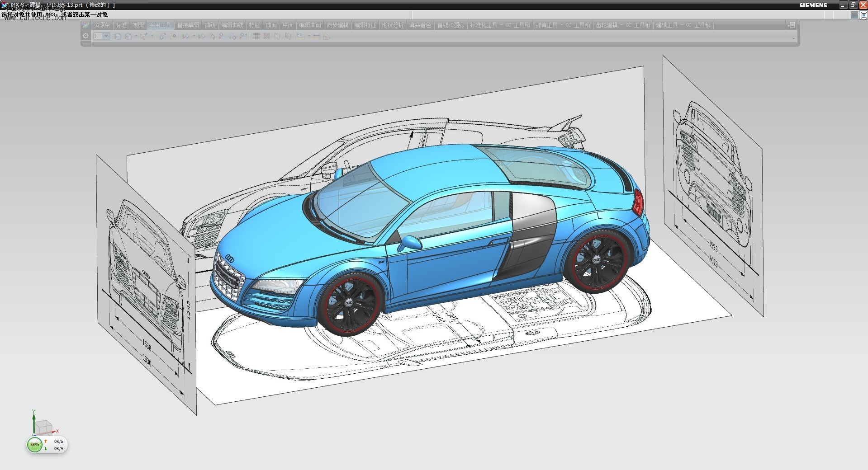Click the orange grid icon
Viewport: 868px width, 470px height.
pyautogui.click(x=266, y=36)
